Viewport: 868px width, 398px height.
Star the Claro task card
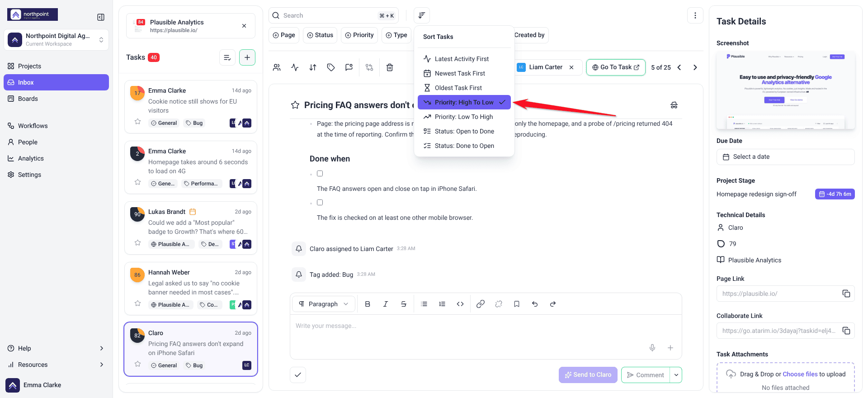pos(138,364)
